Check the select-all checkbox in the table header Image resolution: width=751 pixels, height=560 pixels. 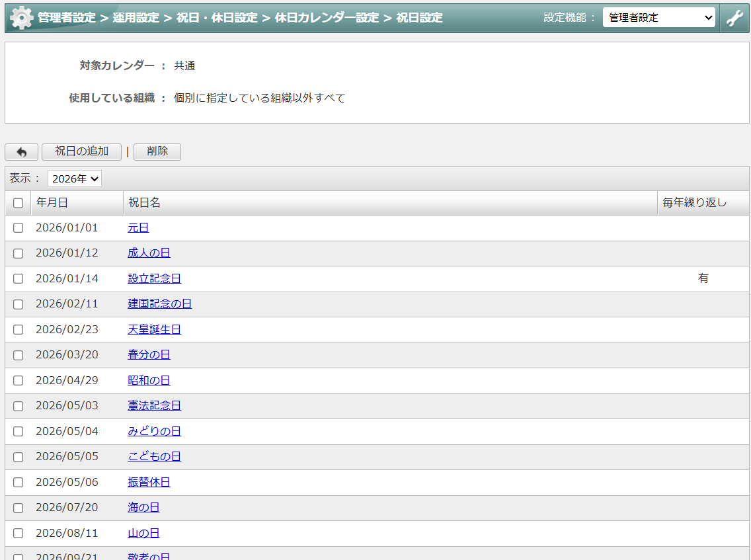coord(18,203)
